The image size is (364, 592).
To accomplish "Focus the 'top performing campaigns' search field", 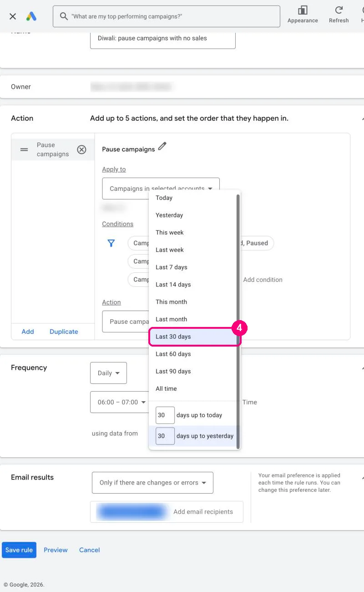I will pyautogui.click(x=167, y=16).
